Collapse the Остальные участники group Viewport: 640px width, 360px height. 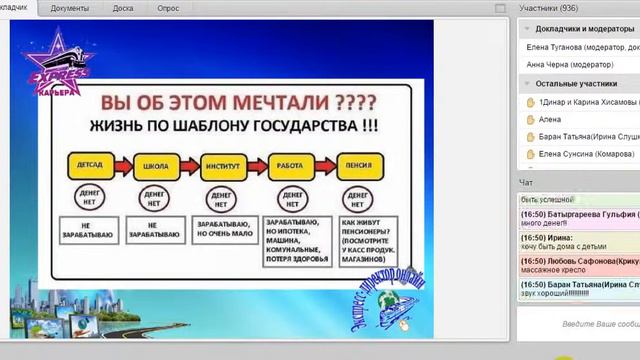click(x=527, y=84)
